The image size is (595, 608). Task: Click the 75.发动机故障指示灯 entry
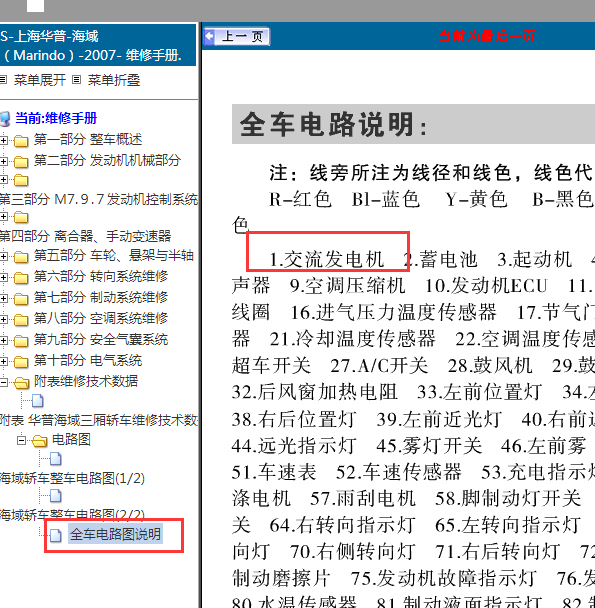pos(444,578)
